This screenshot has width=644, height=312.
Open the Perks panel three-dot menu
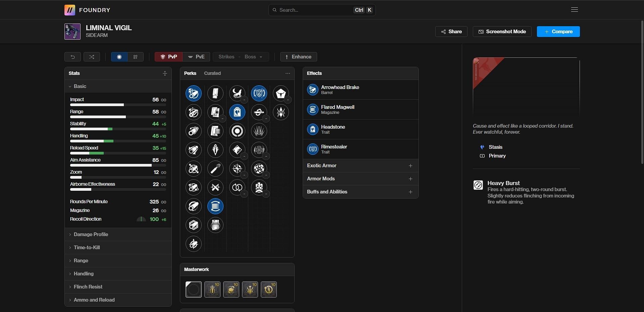tap(288, 73)
